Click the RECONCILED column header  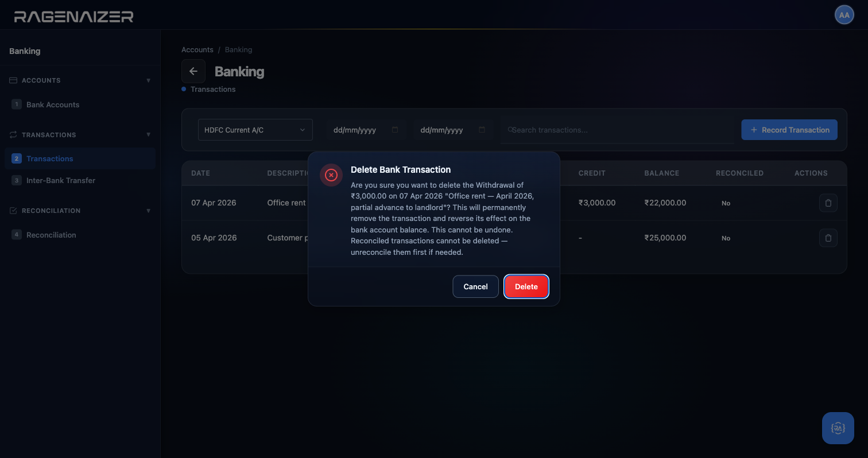(739, 173)
